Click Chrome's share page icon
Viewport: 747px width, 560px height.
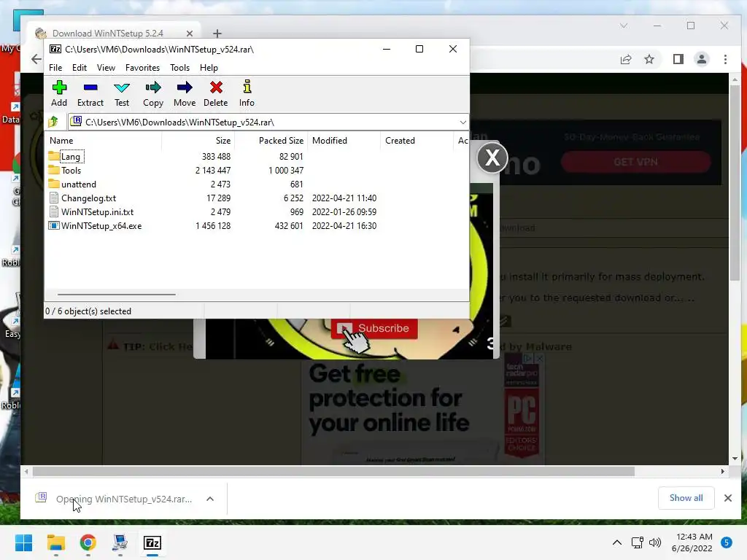click(x=625, y=59)
